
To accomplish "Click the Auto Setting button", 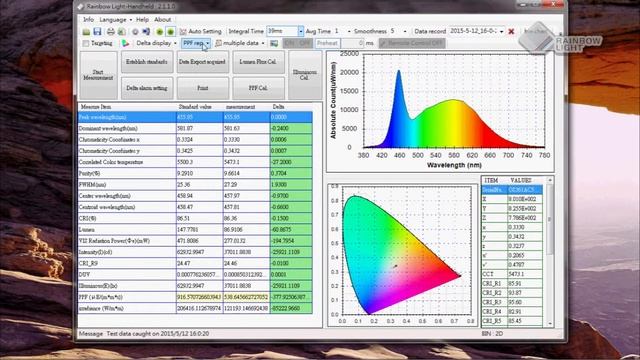I will click(201, 31).
